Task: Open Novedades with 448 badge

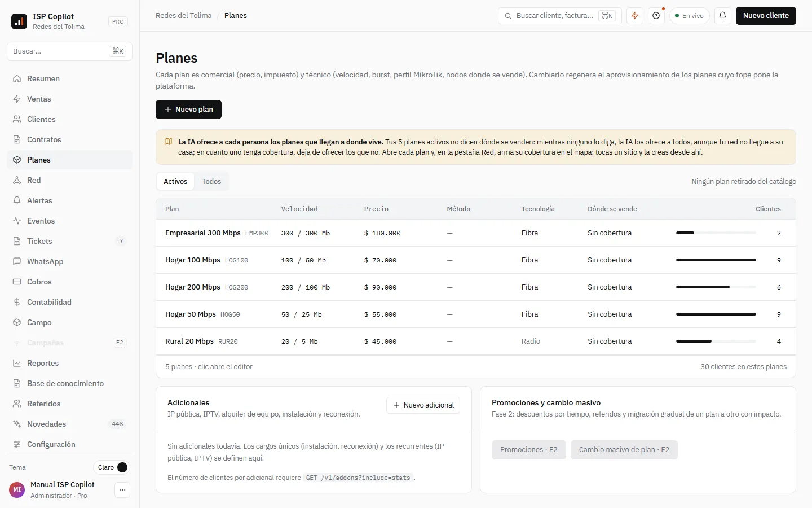Action: [69, 424]
